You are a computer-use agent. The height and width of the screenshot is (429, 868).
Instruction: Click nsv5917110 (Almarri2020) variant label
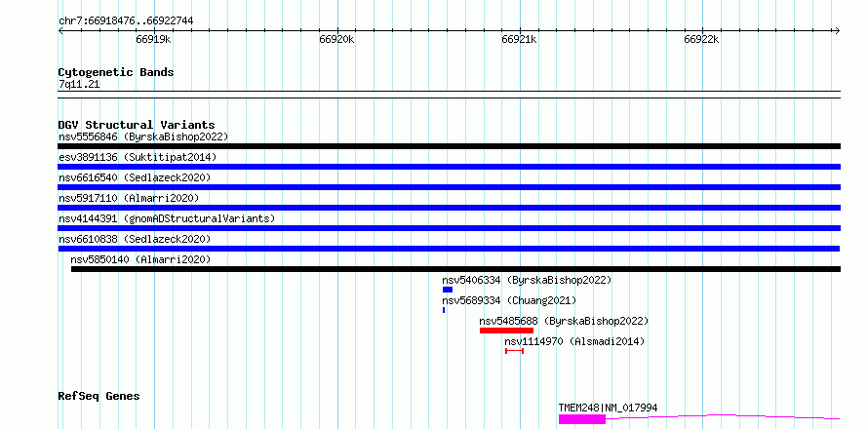click(x=129, y=198)
